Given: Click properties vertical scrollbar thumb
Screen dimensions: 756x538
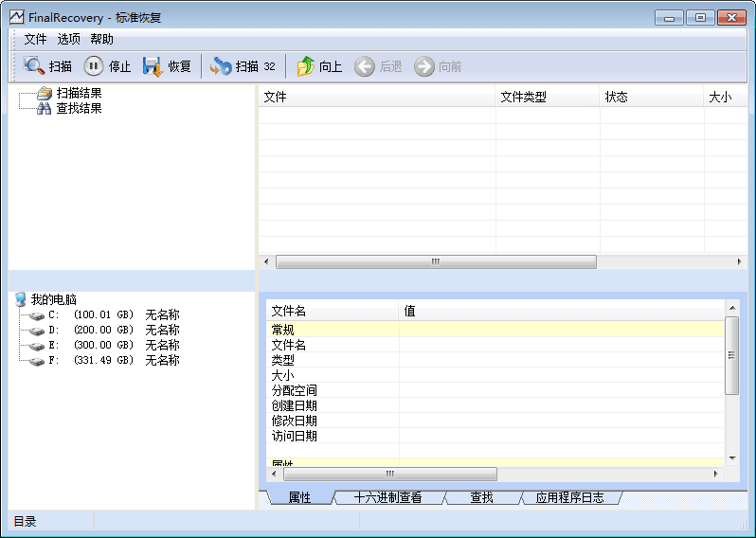Looking at the screenshot, I should tap(732, 355).
